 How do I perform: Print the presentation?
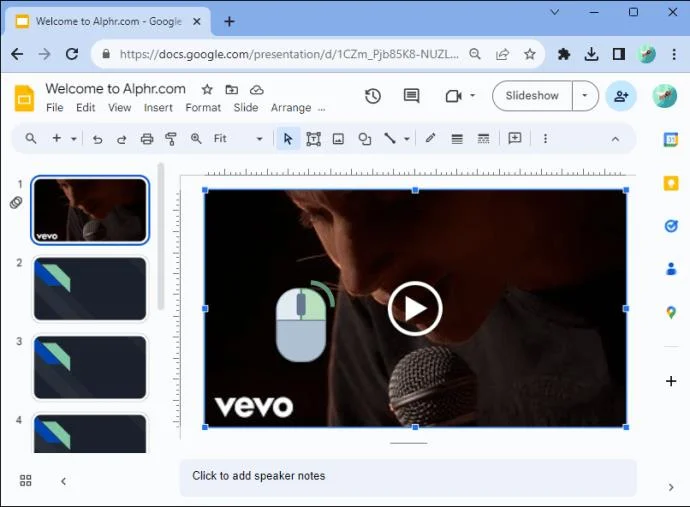click(147, 139)
